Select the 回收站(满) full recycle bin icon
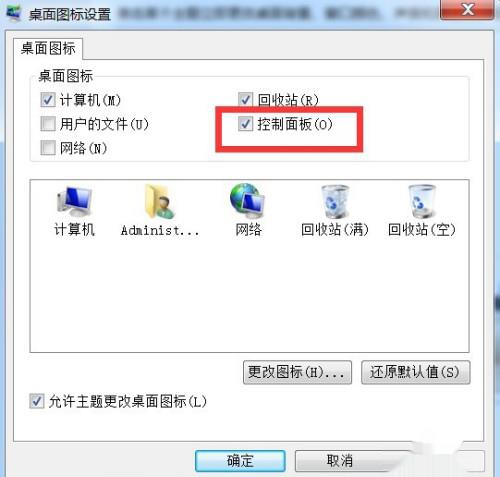This screenshot has width=500, height=477. pyautogui.click(x=335, y=201)
